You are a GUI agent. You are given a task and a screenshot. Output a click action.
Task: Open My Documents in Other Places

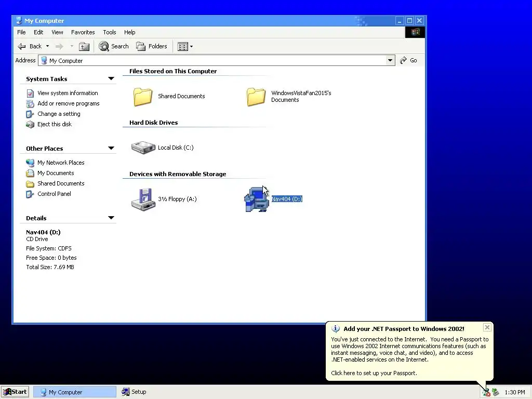pos(56,173)
